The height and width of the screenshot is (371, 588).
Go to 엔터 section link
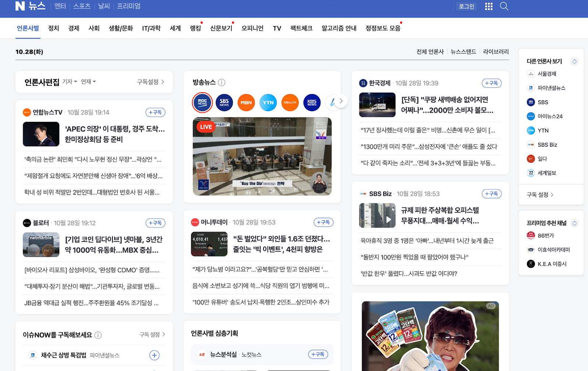click(60, 6)
